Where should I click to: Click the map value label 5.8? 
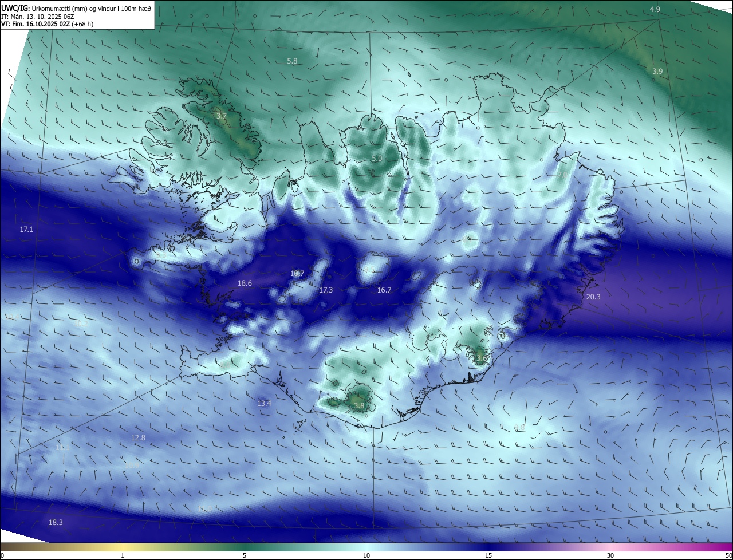tap(292, 61)
